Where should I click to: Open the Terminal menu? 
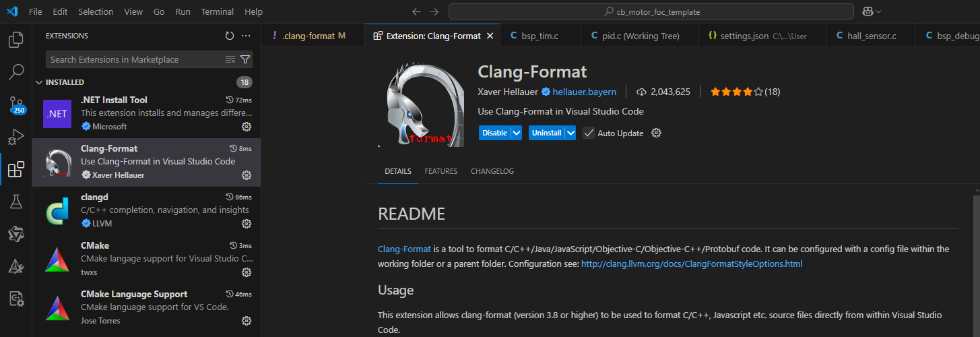click(218, 11)
